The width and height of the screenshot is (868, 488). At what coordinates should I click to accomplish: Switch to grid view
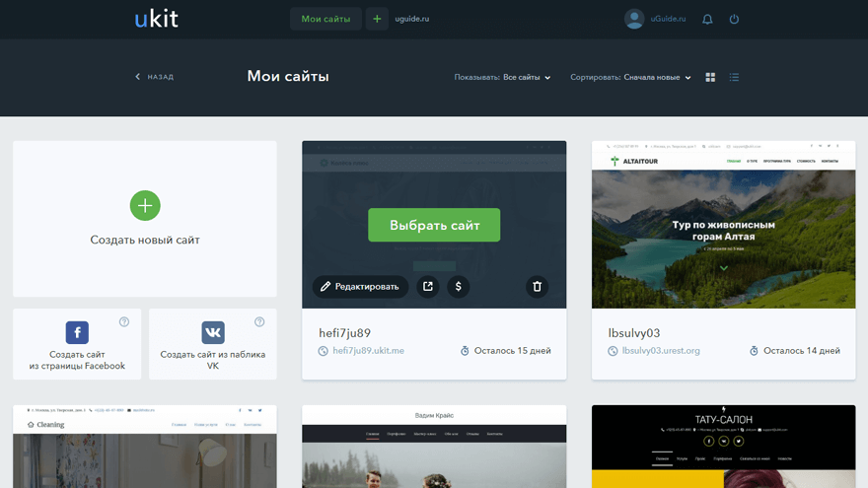click(710, 78)
